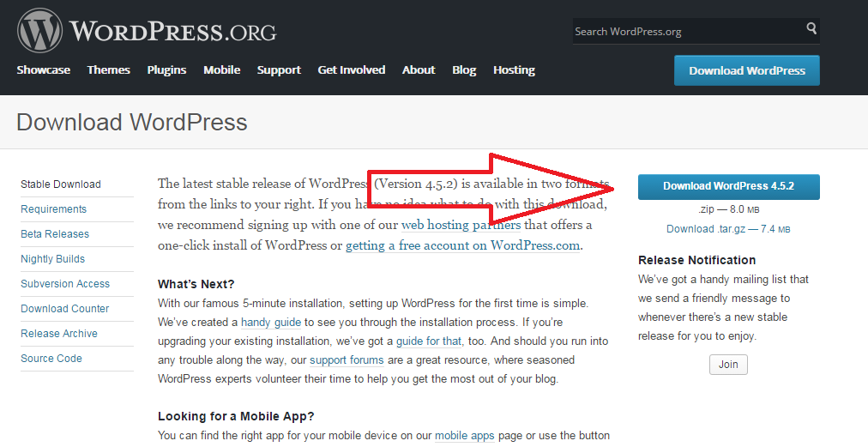Open the Mobile menu item
The height and width of the screenshot is (447, 868).
coord(221,70)
